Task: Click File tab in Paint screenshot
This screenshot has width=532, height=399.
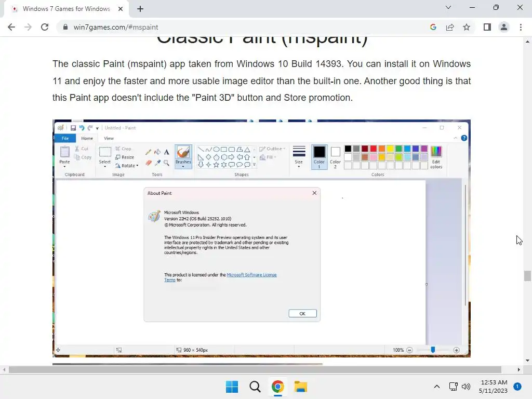Action: (x=65, y=138)
